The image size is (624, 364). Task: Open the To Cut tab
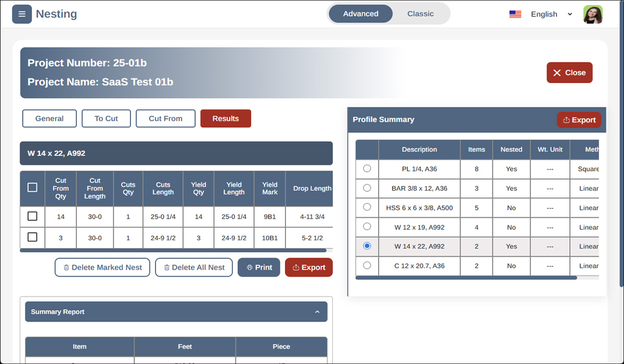(x=106, y=119)
